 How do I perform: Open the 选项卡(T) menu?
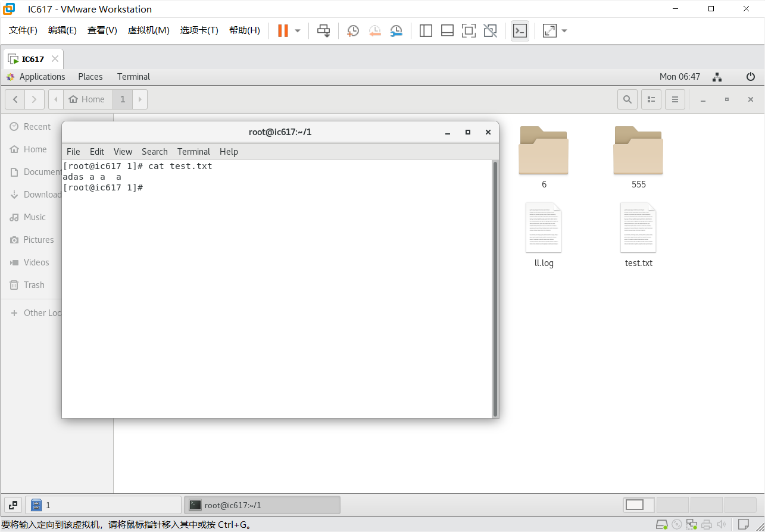199,30
